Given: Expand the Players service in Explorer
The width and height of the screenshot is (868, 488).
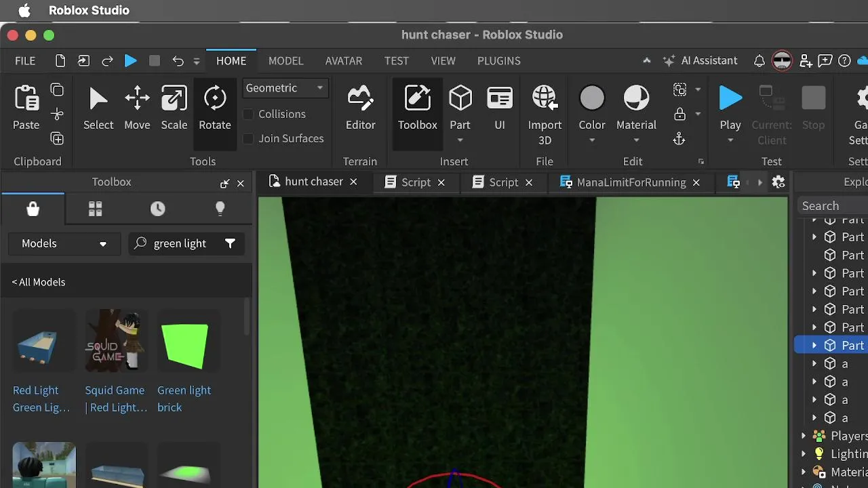Looking at the screenshot, I should (804, 436).
